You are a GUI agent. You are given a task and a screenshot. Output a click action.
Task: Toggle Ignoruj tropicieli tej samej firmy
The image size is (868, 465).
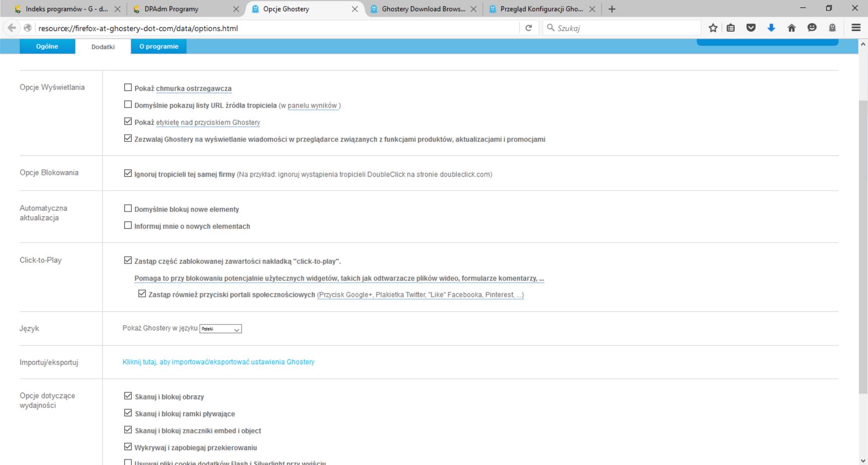pos(128,173)
